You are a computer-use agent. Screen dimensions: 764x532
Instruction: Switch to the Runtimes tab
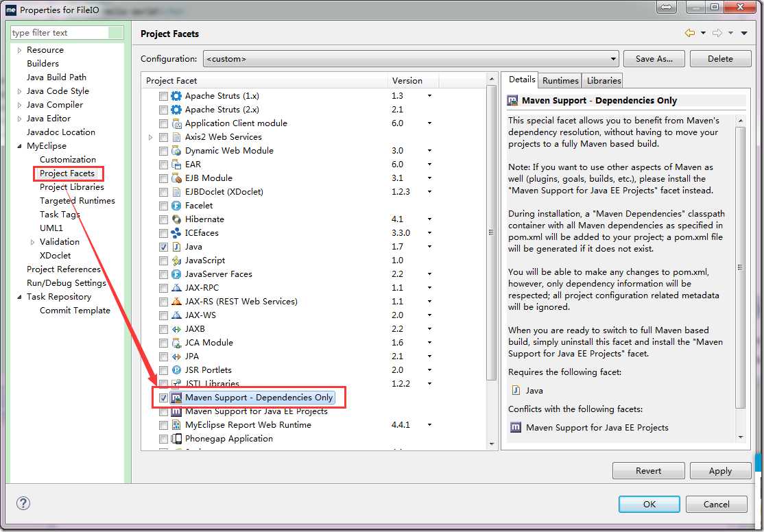point(560,80)
